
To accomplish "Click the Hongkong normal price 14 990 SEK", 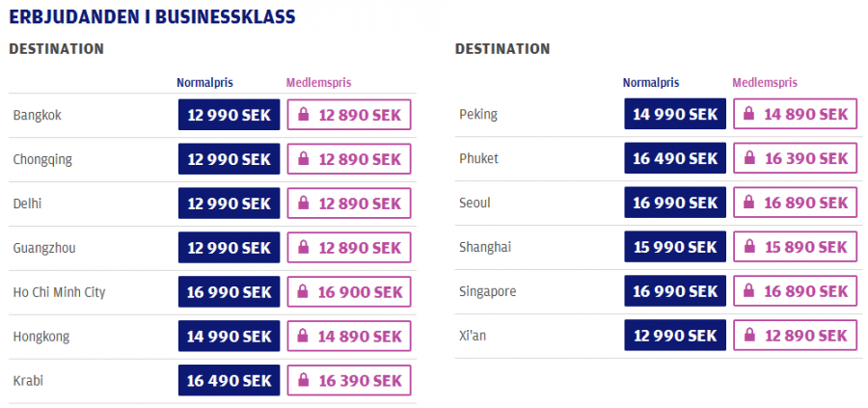I will click(x=230, y=337).
